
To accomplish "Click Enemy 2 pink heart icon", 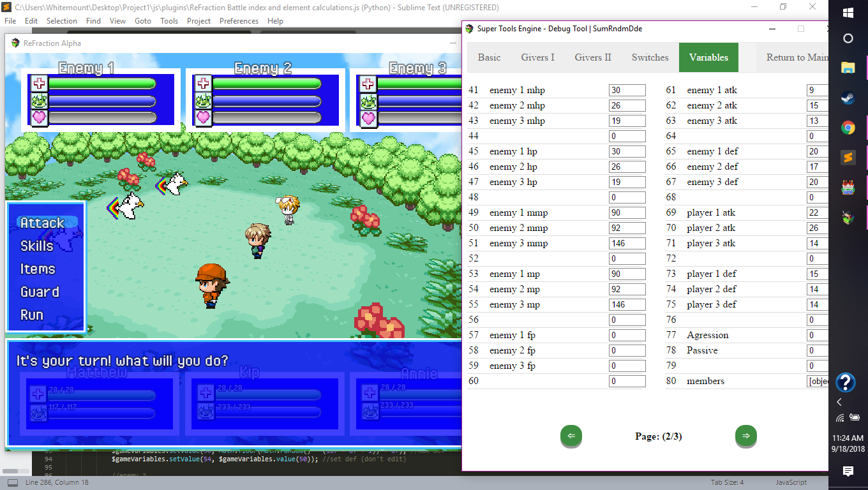I will click(203, 117).
